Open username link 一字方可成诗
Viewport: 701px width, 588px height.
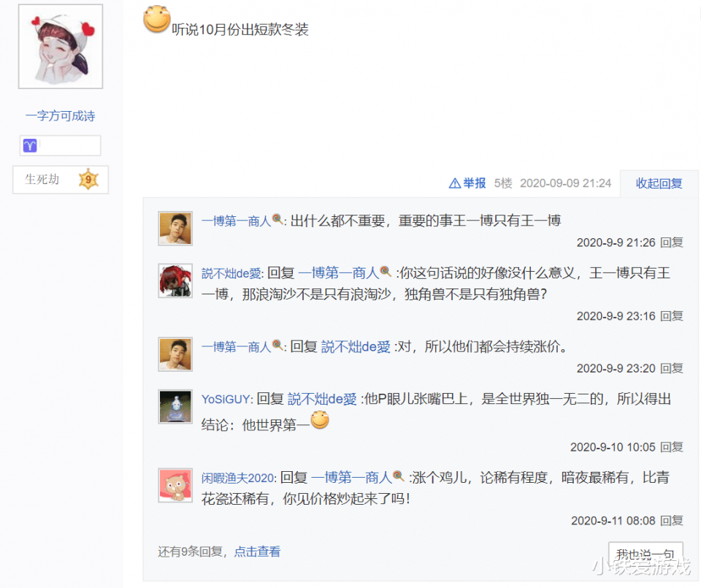point(61,116)
